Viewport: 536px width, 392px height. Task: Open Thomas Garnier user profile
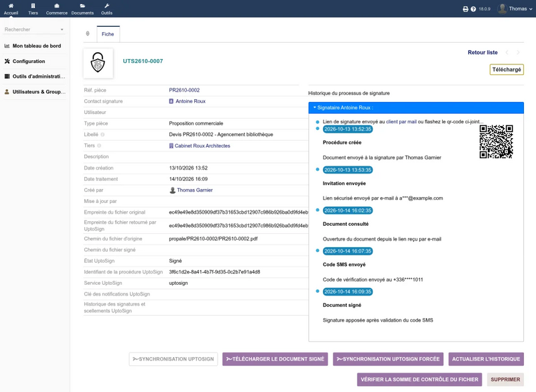(x=195, y=190)
